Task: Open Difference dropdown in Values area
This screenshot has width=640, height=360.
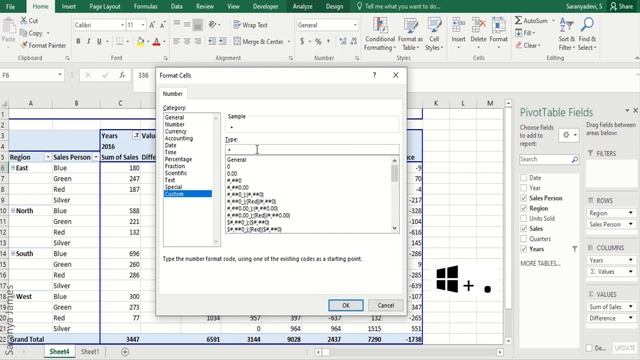Action: 631,318
